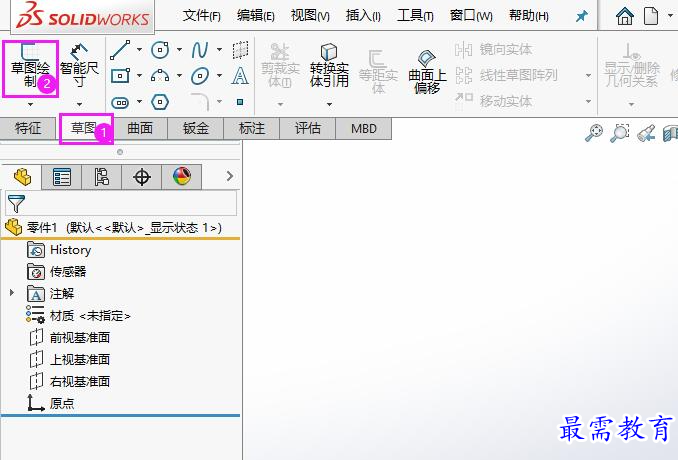This screenshot has height=460, width=681.
Task: Click Trim Entities (剪裁实体)
Action: 280,65
